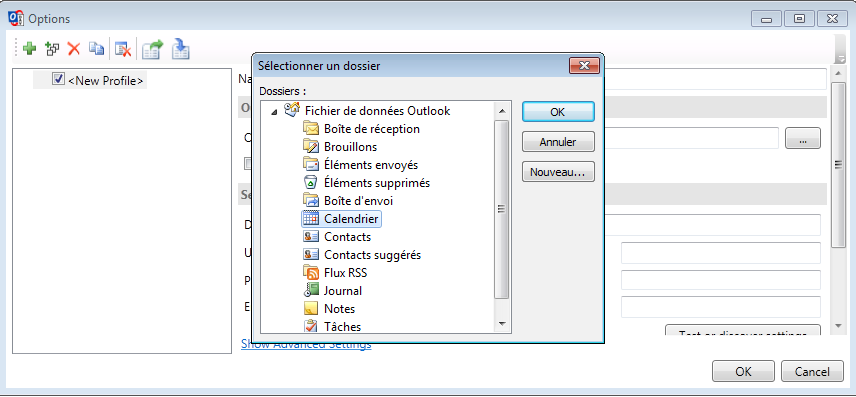
Task: Click the Tâches tasks icon
Action: [310, 327]
